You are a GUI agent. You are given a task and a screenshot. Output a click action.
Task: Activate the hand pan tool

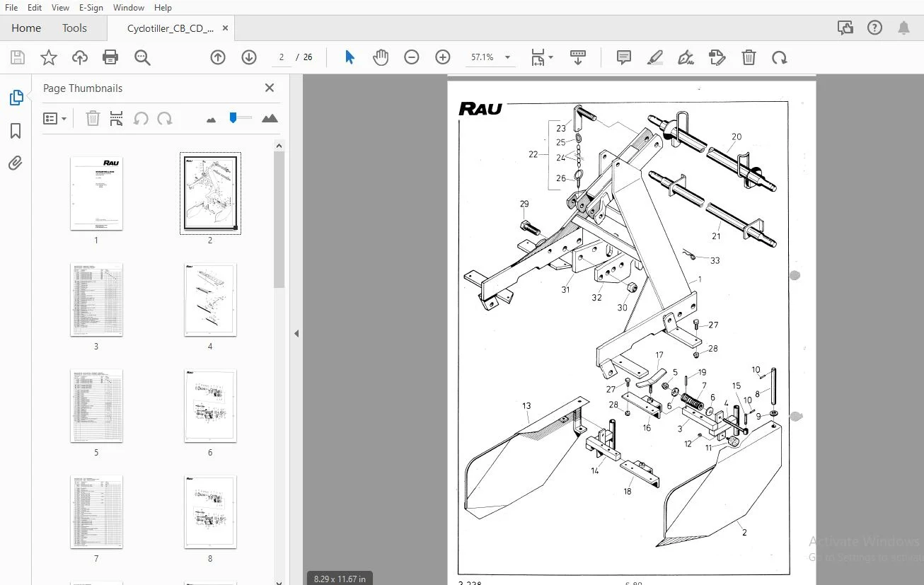[x=381, y=57]
